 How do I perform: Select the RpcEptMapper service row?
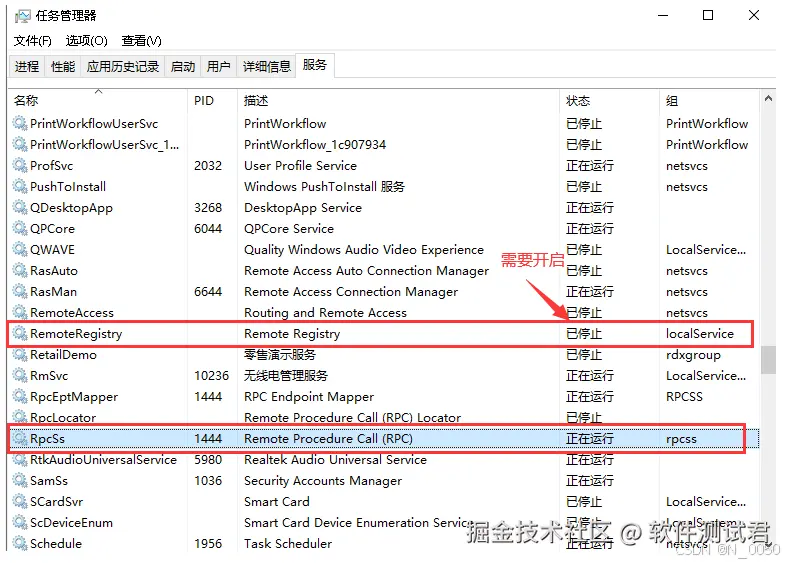384,397
